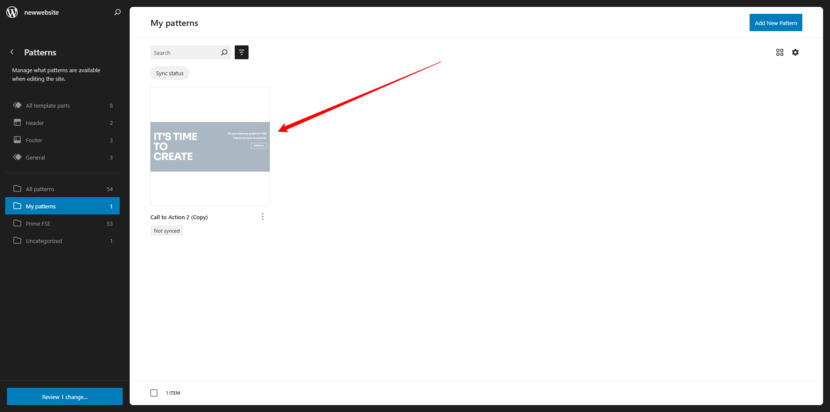Select the Not synced badge
The image size is (830, 412).
167,231
